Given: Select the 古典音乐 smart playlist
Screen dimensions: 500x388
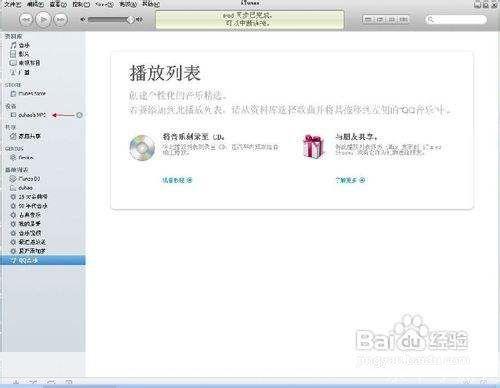Looking at the screenshot, I should (26, 215).
